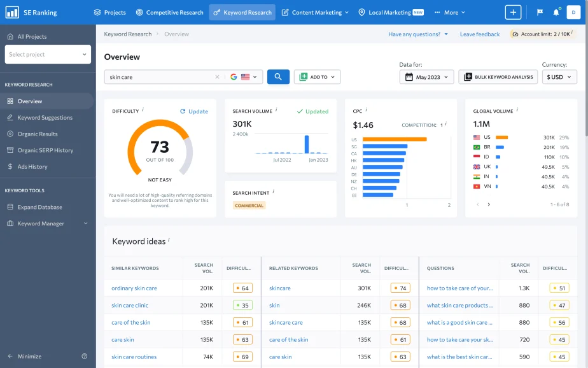Expand the Keyword Manager chevron
Screen dimensions: 588x368
tap(85, 223)
